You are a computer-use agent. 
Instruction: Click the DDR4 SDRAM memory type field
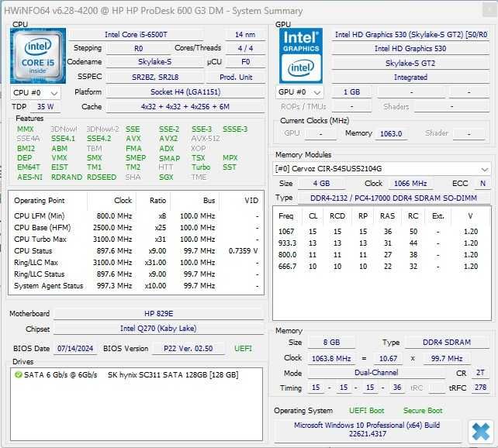(x=447, y=343)
